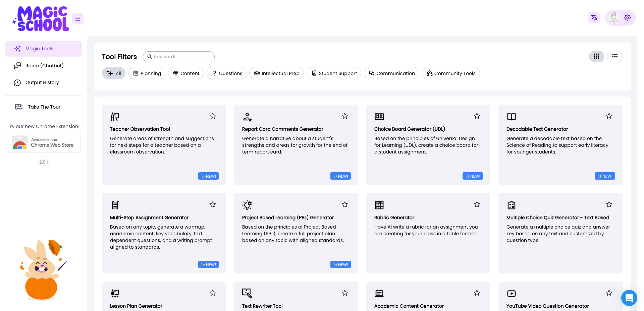The height and width of the screenshot is (311, 644).
Task: Open the user avatar profile
Action: pos(614,18)
